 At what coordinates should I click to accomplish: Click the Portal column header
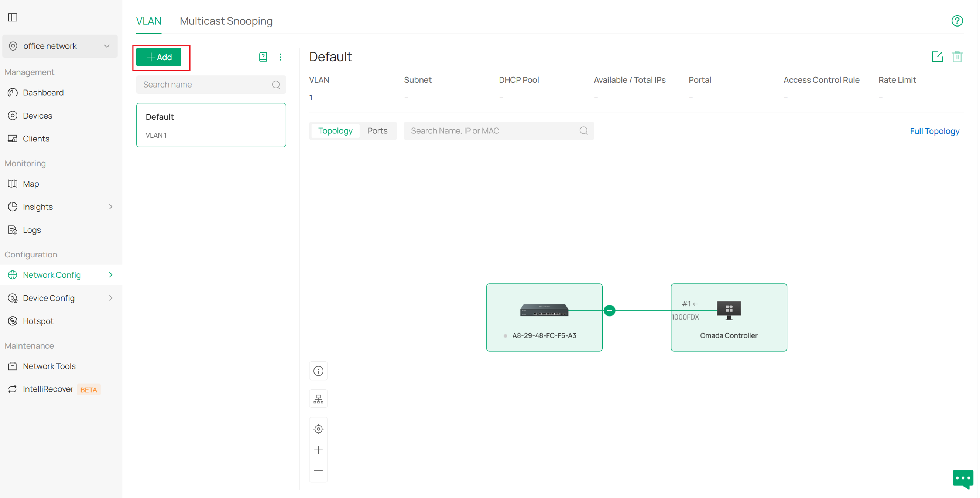coord(700,80)
